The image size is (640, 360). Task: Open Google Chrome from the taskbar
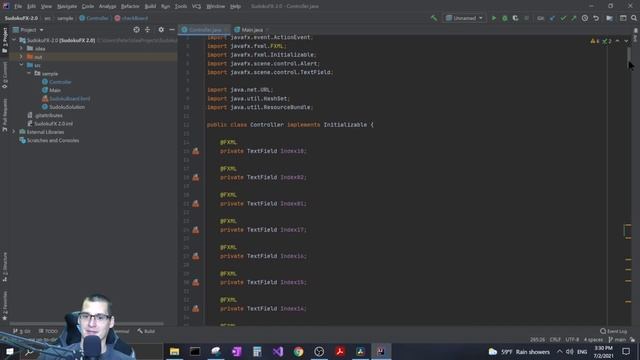point(298,351)
